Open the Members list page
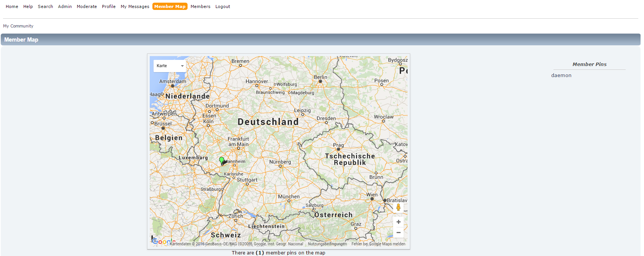Screen dimensions: 644x256 pyautogui.click(x=201, y=6)
